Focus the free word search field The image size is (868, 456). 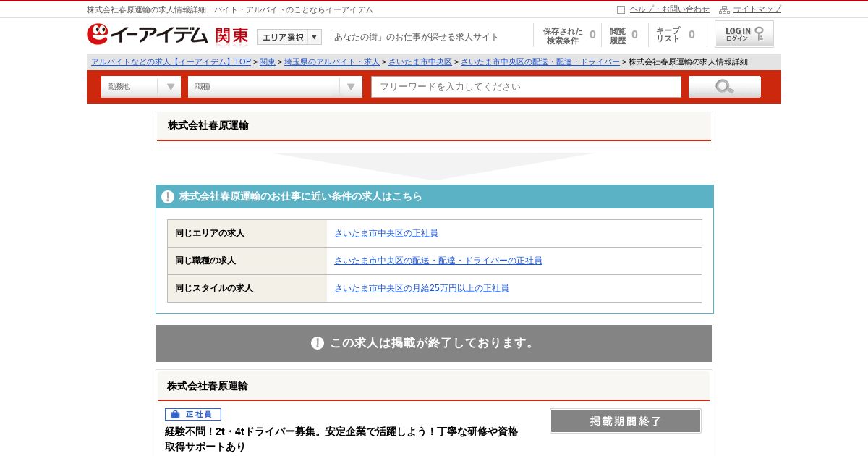(526, 87)
